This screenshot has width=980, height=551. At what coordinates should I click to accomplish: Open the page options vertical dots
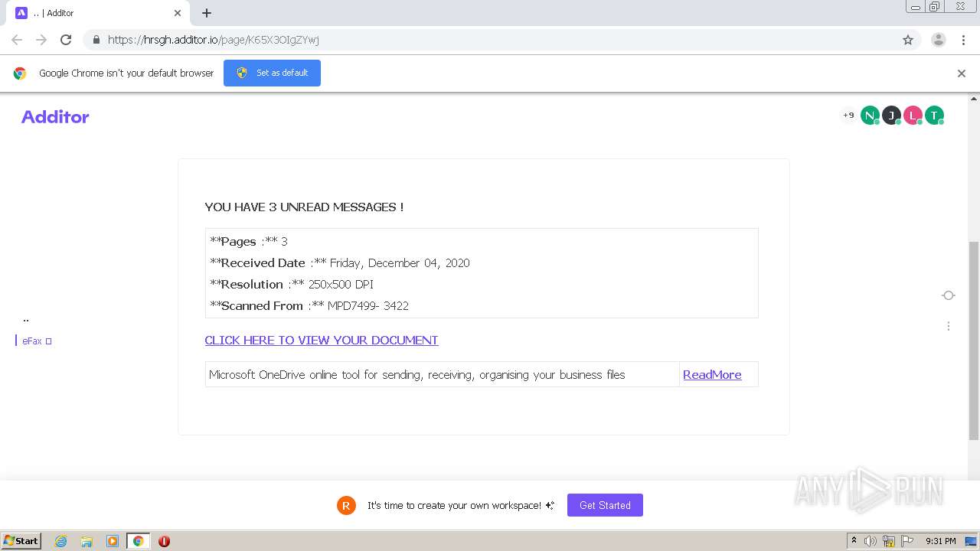(949, 326)
